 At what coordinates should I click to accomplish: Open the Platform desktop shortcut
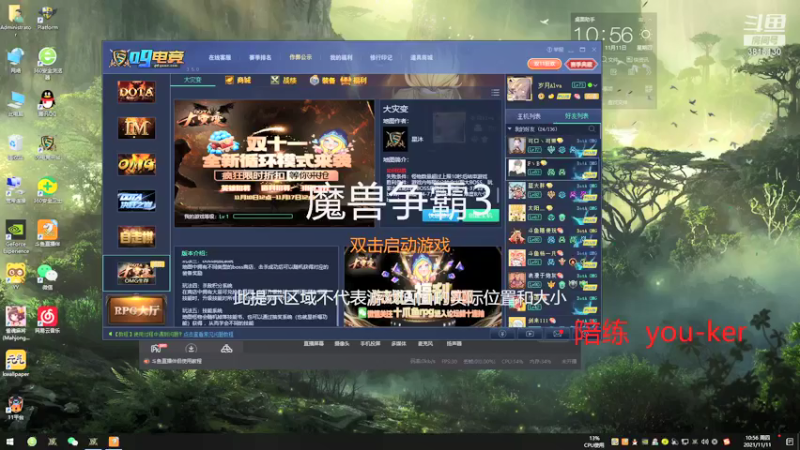[x=47, y=18]
